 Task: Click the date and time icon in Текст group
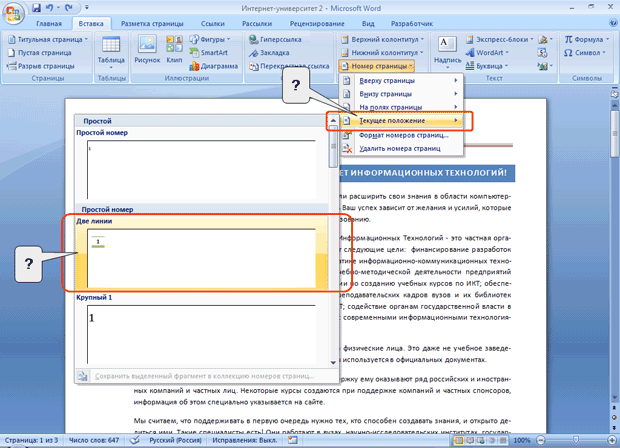pyautogui.click(x=542, y=53)
